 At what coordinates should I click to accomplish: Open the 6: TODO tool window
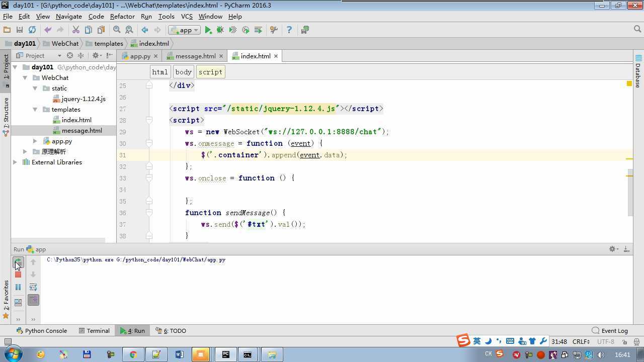[x=171, y=331]
